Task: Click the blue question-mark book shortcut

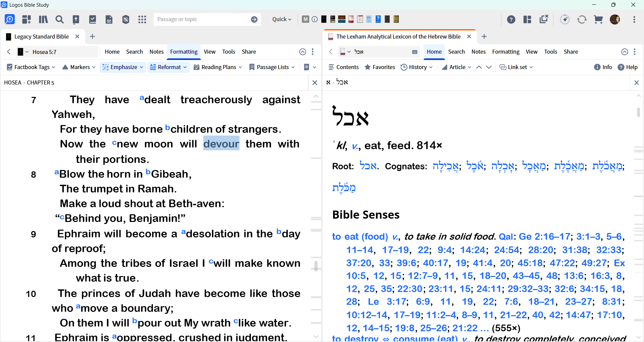Action: click(x=378, y=19)
